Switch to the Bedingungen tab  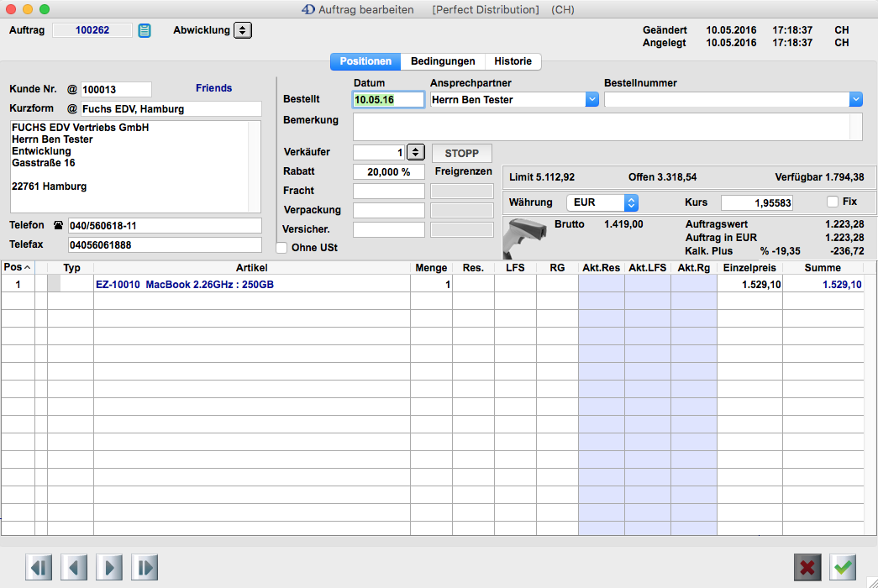pos(443,61)
